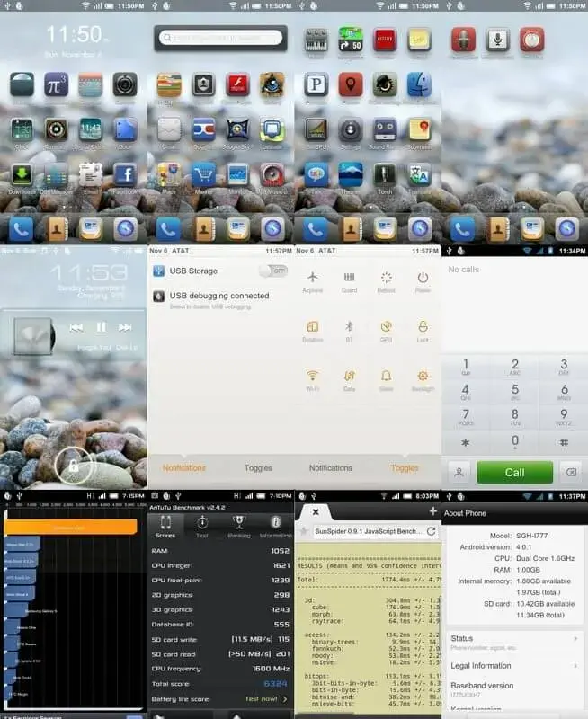Open the Facebook app icon
The image size is (588, 719).
point(125,175)
